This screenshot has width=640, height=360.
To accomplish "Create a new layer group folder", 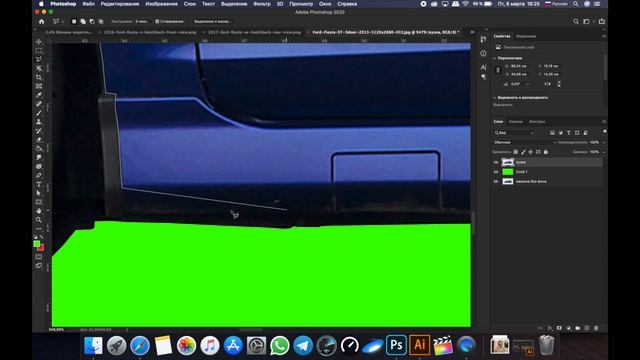I will pyautogui.click(x=578, y=328).
